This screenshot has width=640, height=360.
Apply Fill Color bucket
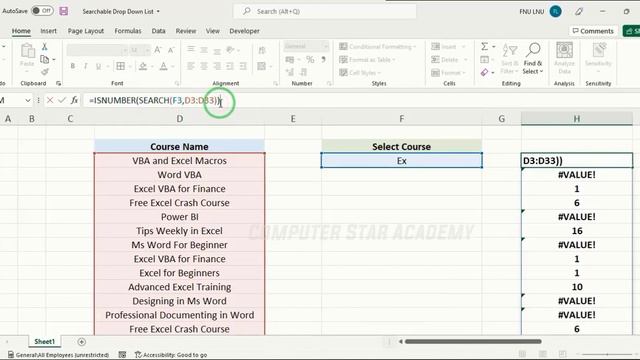(x=143, y=66)
